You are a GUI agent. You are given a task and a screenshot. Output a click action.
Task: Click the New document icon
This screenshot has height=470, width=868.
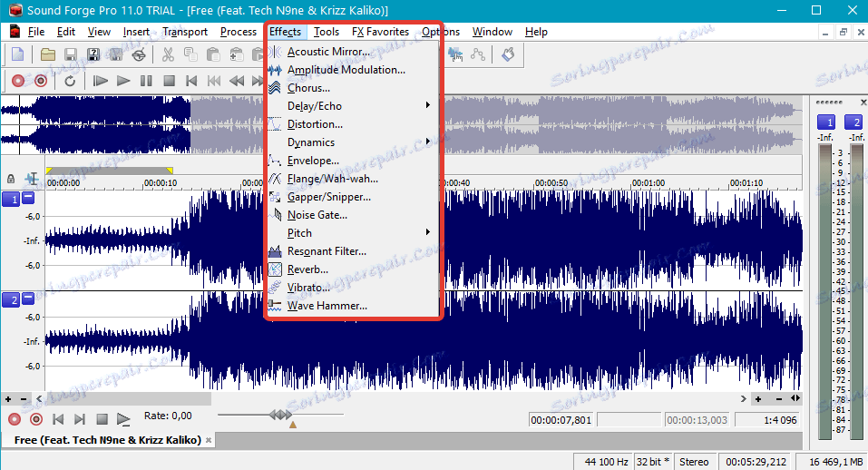point(18,54)
